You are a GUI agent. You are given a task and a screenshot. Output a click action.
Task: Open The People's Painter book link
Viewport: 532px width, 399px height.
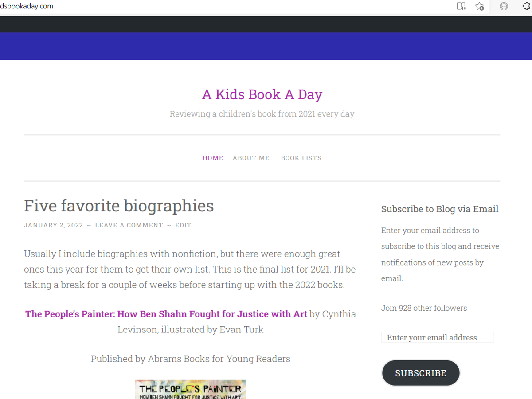pos(166,314)
